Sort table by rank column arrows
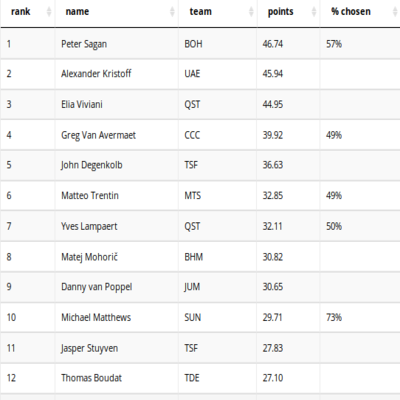This screenshot has height=400, width=400. pos(49,12)
